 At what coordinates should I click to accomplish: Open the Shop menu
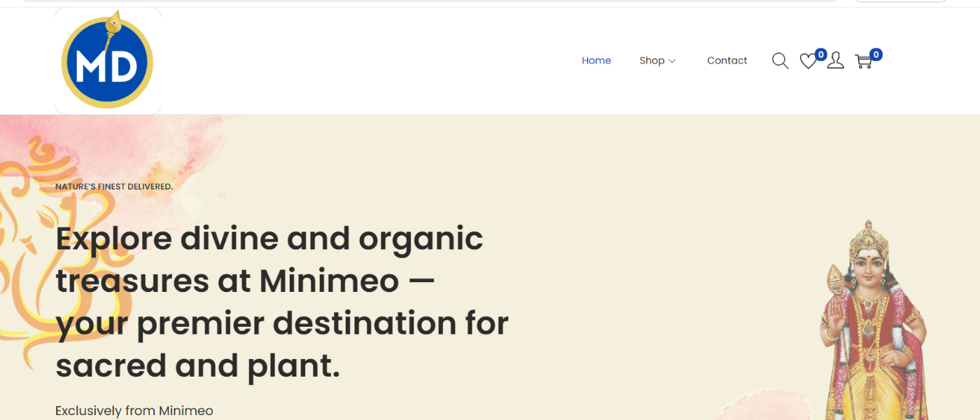(x=652, y=61)
